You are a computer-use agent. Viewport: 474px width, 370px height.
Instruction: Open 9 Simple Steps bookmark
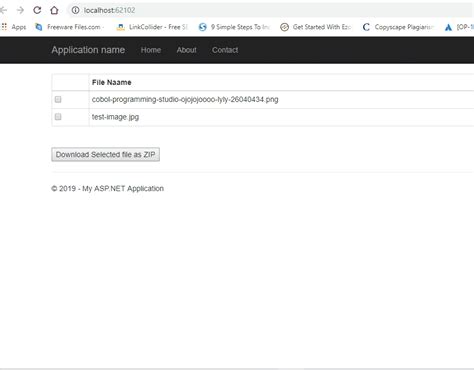point(234,27)
